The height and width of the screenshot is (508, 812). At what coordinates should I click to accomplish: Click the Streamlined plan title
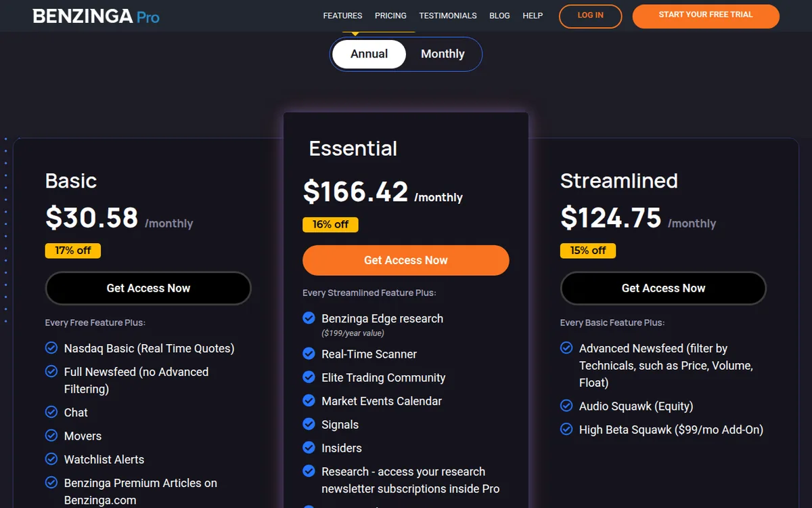point(619,181)
